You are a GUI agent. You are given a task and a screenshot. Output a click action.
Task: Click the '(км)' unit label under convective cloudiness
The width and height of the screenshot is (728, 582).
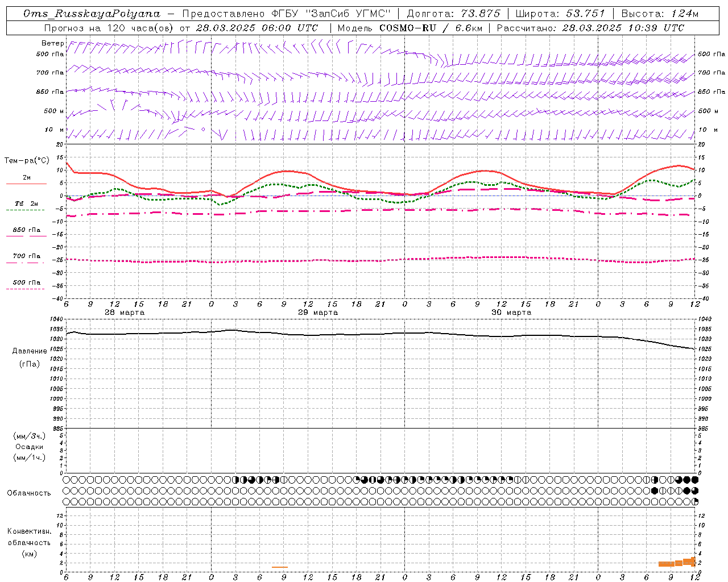[x=30, y=554]
